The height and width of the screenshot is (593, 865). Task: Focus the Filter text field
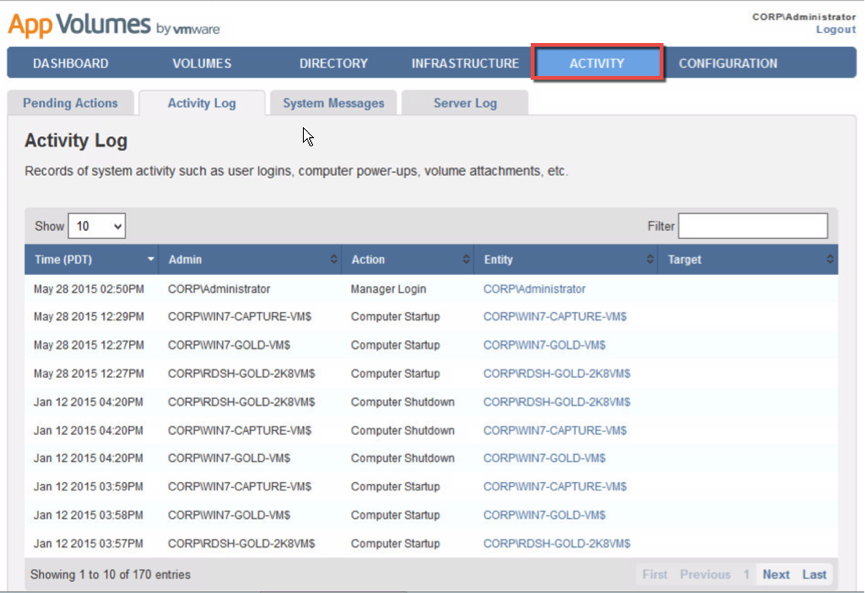coord(753,226)
